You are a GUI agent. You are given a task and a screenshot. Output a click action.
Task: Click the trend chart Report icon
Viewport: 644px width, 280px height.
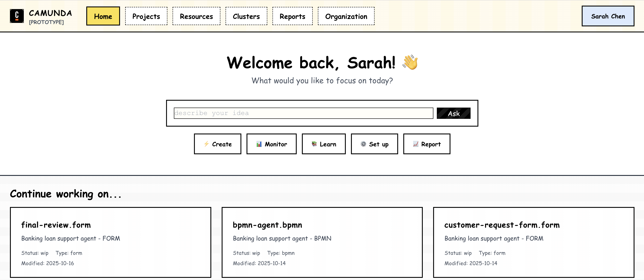[x=415, y=144]
